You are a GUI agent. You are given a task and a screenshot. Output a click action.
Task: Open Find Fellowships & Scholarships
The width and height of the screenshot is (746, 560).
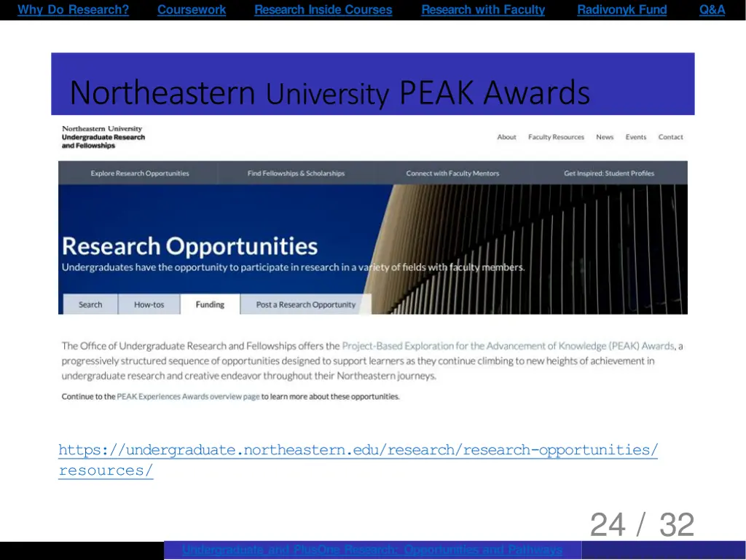(x=296, y=173)
